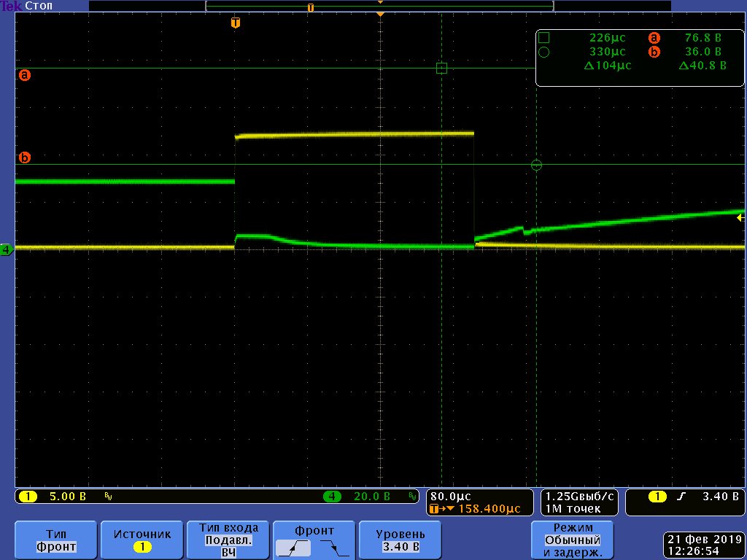Click the 158.400μс trigger delay readout
The image size is (747, 560).
click(489, 508)
